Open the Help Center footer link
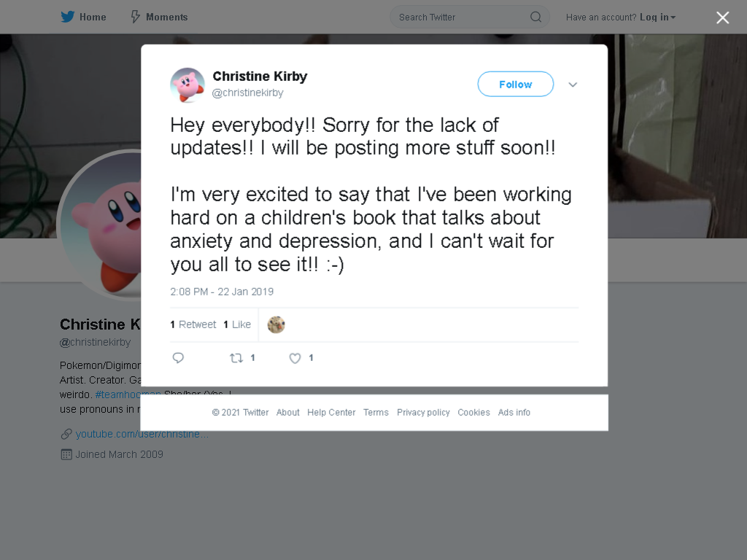The height and width of the screenshot is (560, 747). (331, 413)
